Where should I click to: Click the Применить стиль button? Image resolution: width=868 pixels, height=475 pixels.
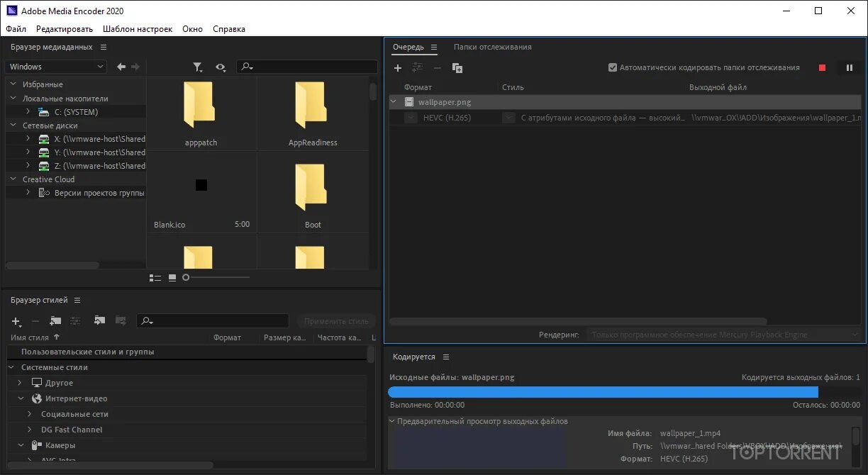[x=337, y=321]
